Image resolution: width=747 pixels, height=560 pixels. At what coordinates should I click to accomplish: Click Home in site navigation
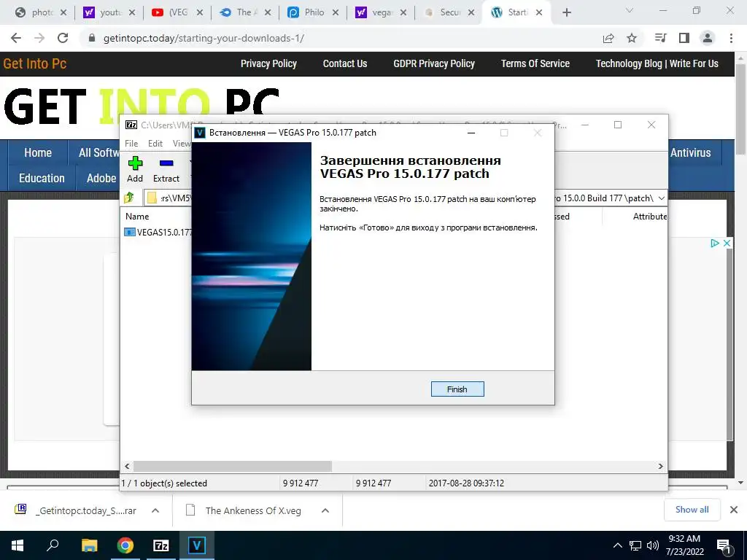click(x=38, y=152)
